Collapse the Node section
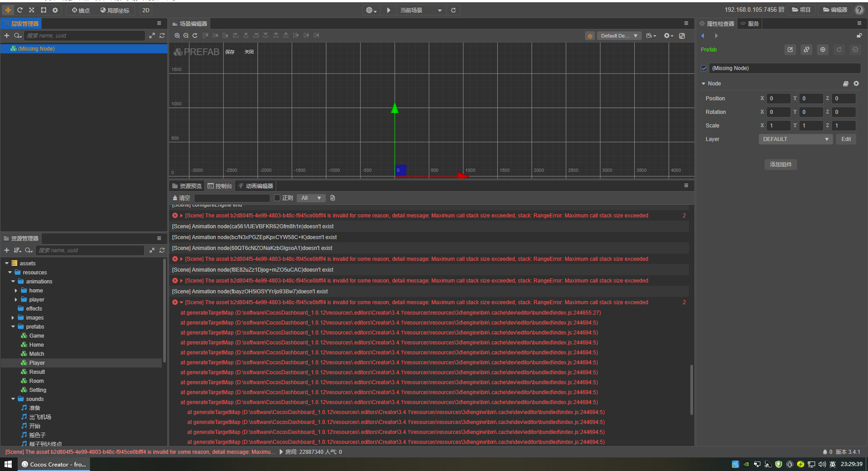 coord(703,84)
